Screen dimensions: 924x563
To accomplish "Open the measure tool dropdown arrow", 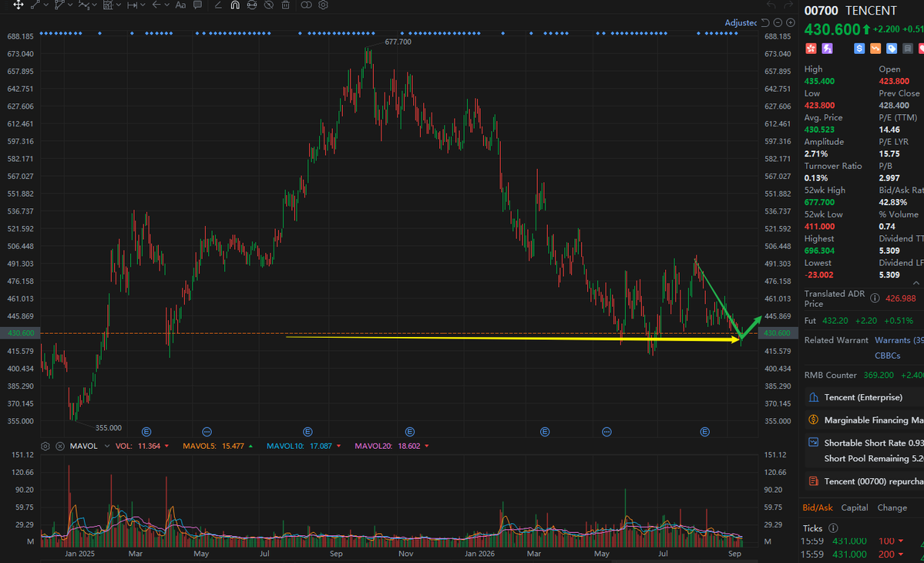I will tap(119, 5).
